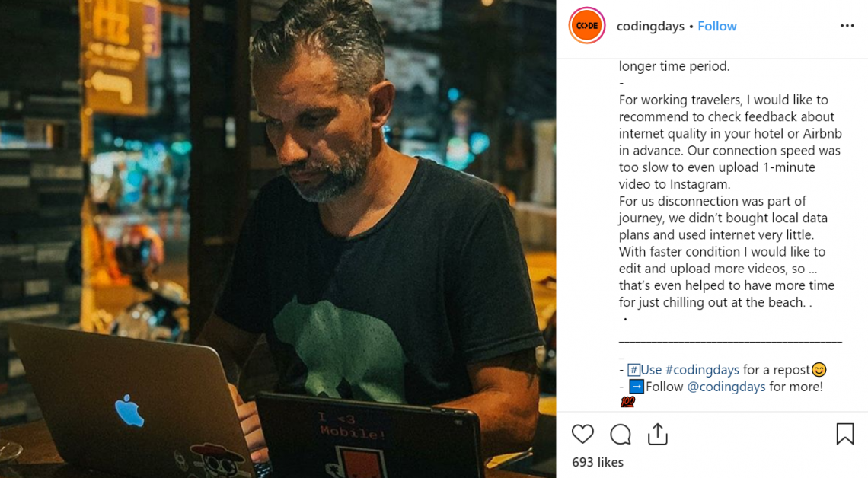
Task: Follow the codingdays account
Action: point(717,26)
